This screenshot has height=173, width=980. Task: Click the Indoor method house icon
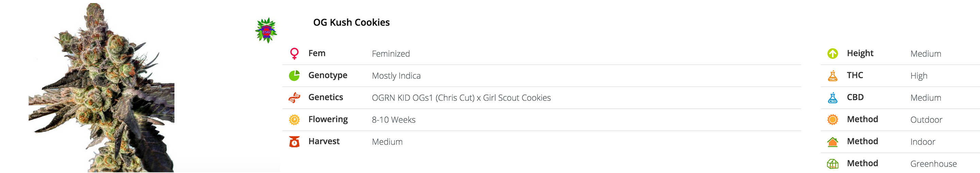coord(832,141)
